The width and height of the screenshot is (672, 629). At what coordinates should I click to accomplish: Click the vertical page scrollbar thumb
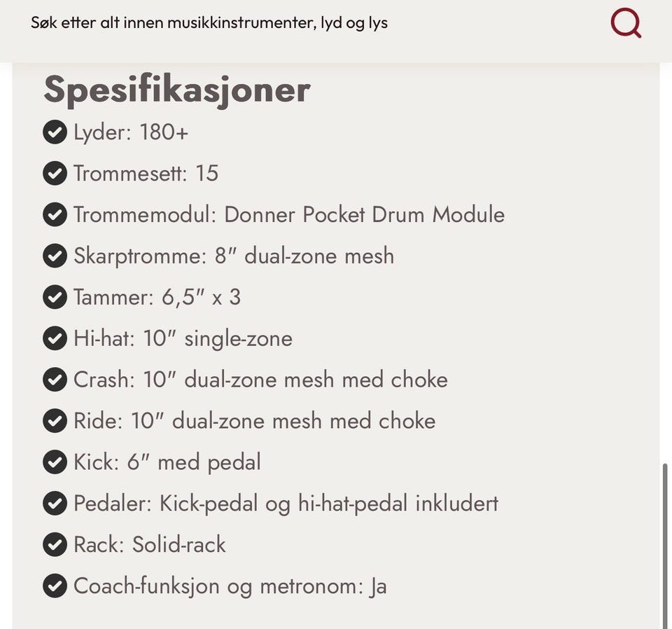pos(665,546)
